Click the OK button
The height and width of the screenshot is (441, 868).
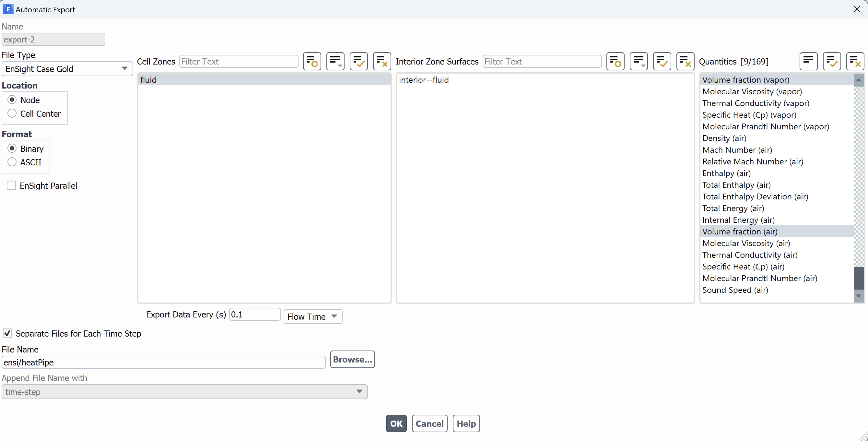[396, 423]
